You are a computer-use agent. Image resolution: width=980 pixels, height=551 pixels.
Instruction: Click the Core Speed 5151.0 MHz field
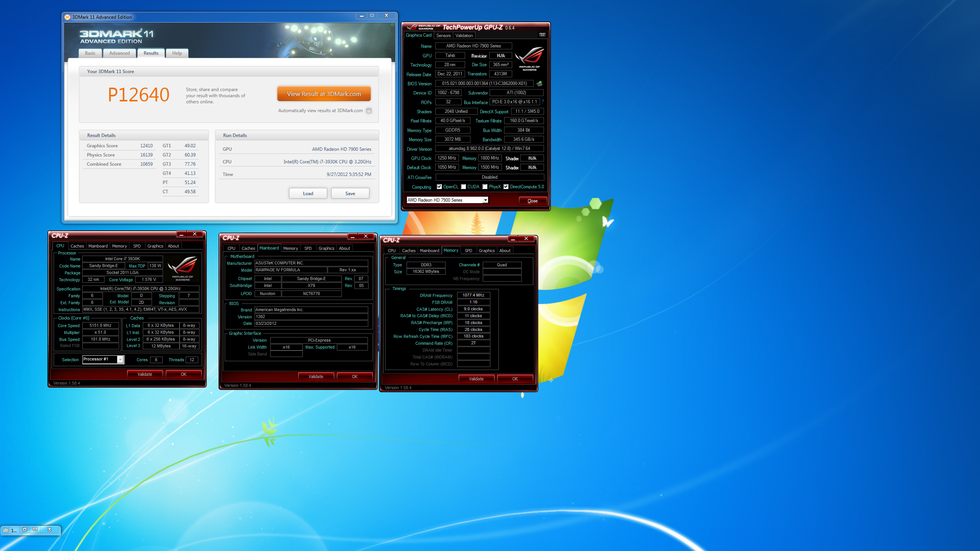(100, 325)
